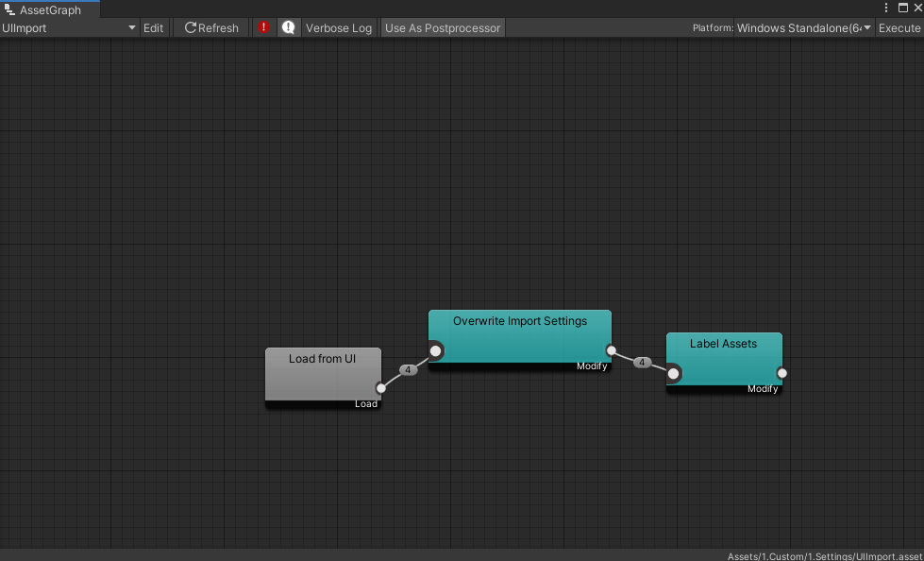Click the exclamation bubble log icon
This screenshot has width=924, height=561.
pos(289,27)
